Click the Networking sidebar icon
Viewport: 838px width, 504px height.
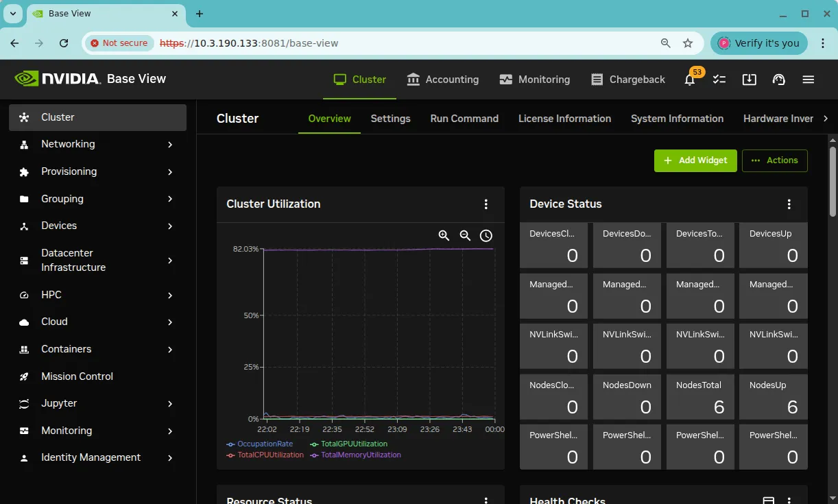point(25,145)
